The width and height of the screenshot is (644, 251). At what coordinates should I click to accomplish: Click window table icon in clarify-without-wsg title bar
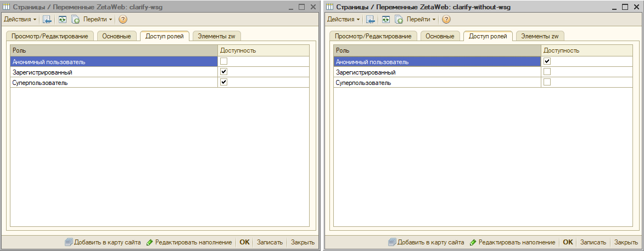[x=330, y=7]
